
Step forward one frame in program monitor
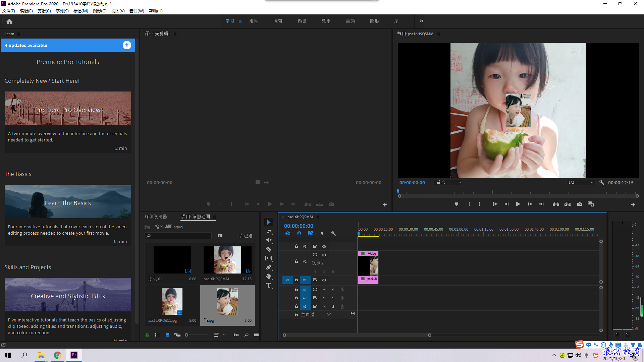(530, 204)
